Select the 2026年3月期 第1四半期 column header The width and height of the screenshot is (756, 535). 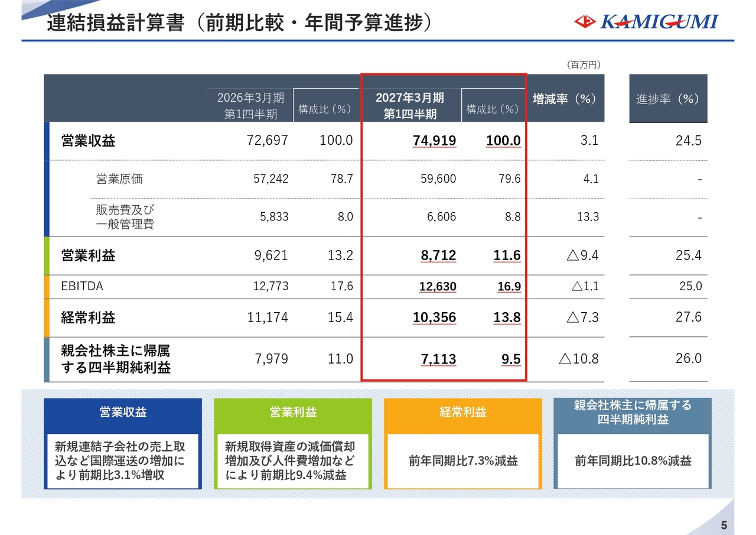[251, 106]
